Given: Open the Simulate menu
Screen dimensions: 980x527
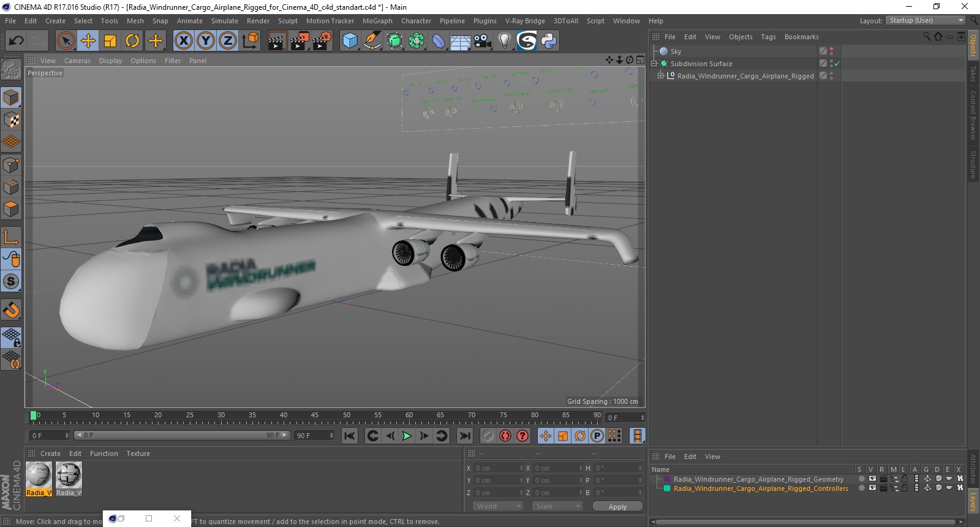Looking at the screenshot, I should pyautogui.click(x=225, y=21).
